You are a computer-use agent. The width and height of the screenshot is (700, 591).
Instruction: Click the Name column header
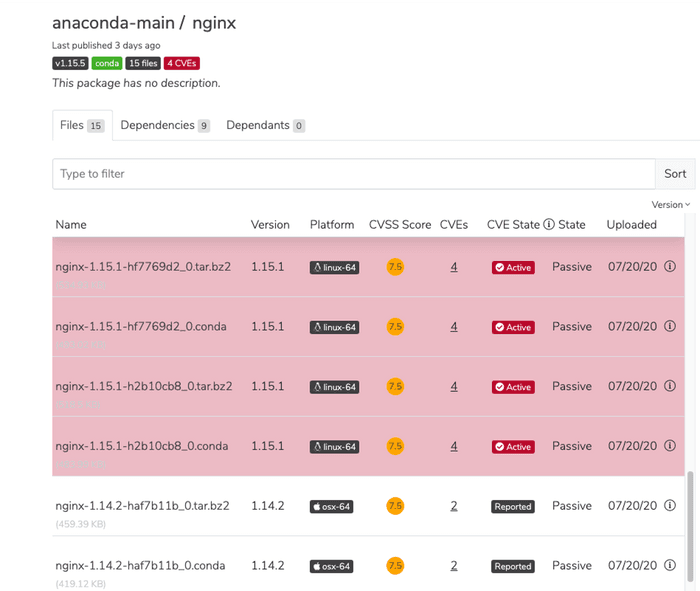click(x=71, y=225)
